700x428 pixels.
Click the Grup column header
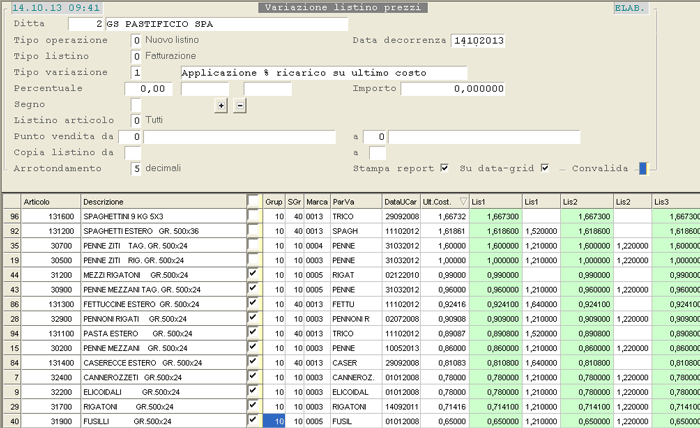(274, 202)
